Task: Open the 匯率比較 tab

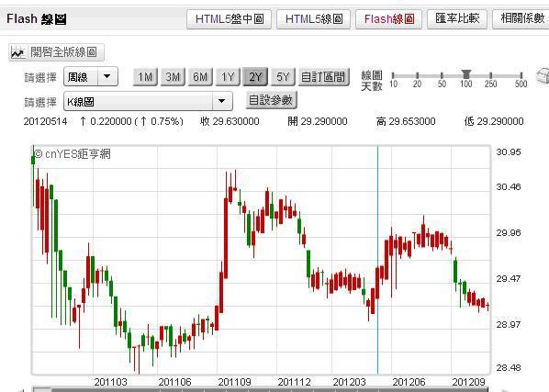Action: point(457,19)
